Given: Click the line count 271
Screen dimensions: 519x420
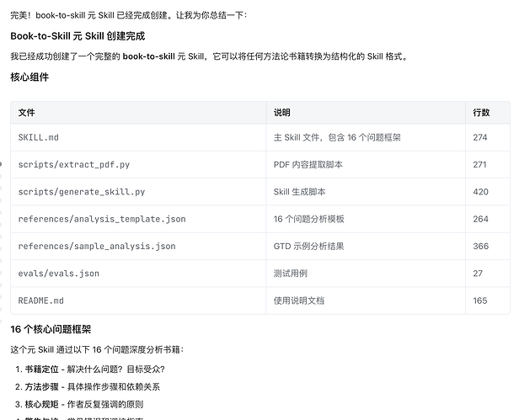Looking at the screenshot, I should point(479,164).
